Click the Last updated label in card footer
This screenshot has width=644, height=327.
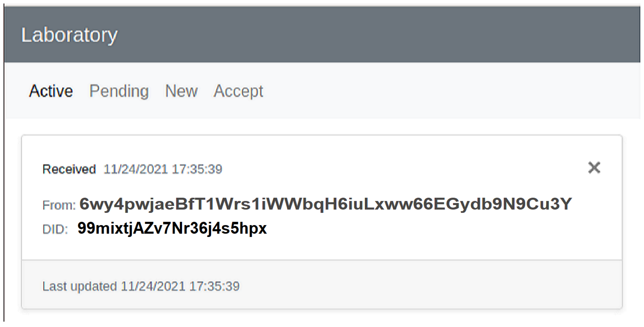(x=80, y=286)
